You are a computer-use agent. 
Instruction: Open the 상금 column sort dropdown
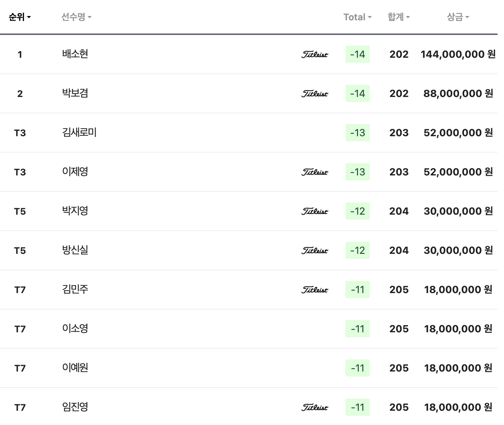(458, 16)
